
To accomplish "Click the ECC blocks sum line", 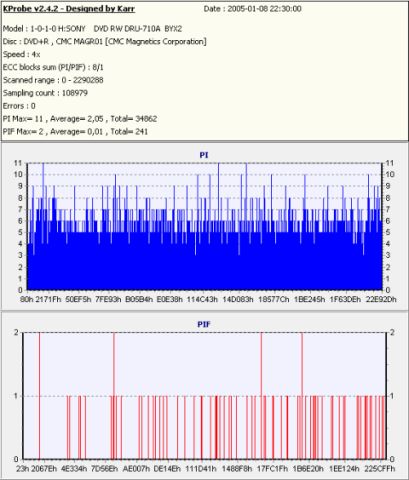I will pyautogui.click(x=53, y=67).
